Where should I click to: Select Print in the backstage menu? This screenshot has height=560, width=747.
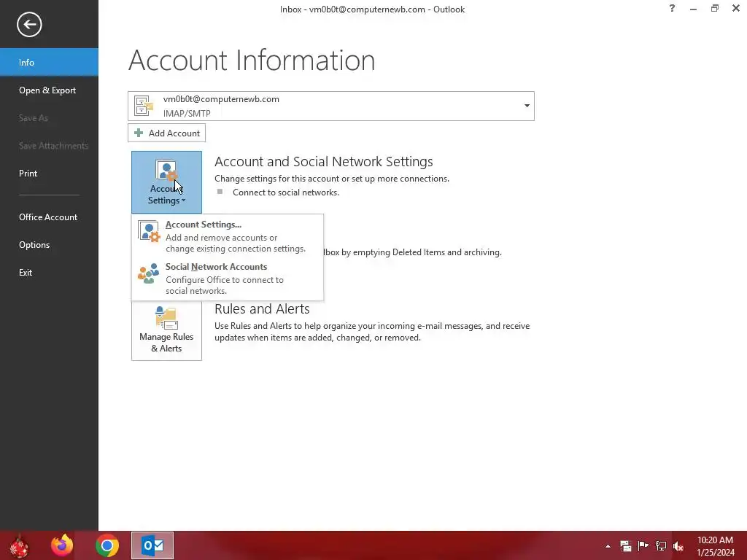(x=49, y=174)
